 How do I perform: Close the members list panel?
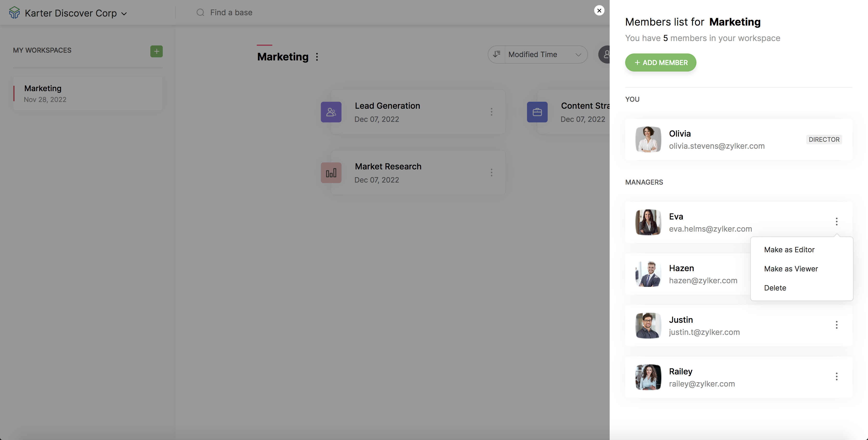(599, 11)
